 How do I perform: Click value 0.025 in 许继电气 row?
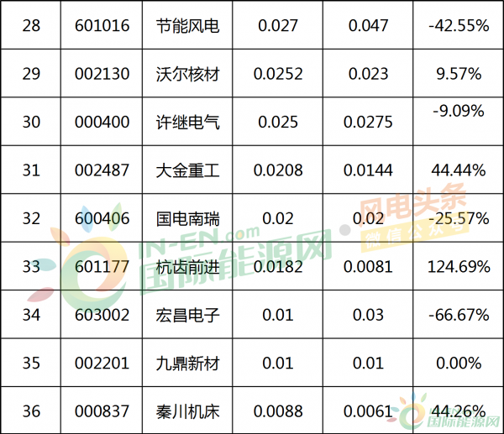(x=278, y=122)
